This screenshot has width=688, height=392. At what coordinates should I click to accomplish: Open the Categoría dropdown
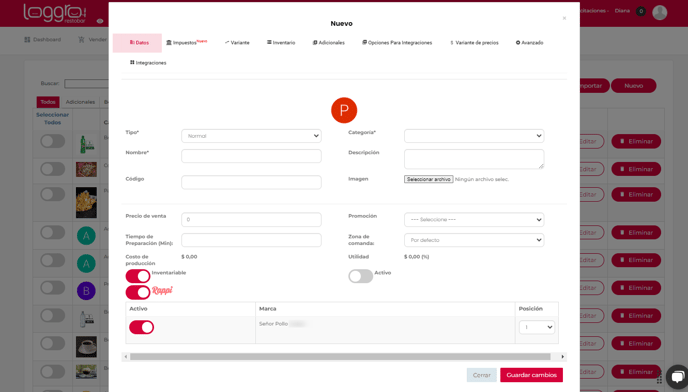(474, 136)
